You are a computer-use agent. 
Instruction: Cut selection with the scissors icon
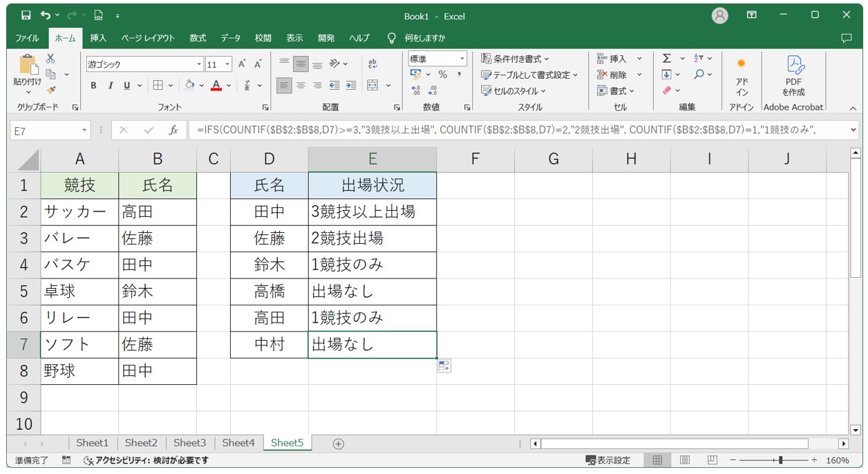click(x=50, y=59)
